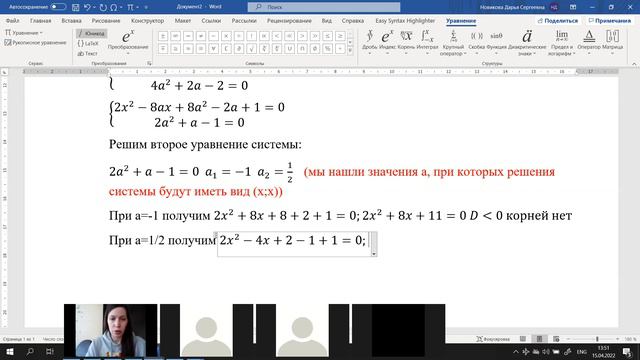Click the Pi equation icon in title bar
640x360 pixels.
tap(130, 7)
